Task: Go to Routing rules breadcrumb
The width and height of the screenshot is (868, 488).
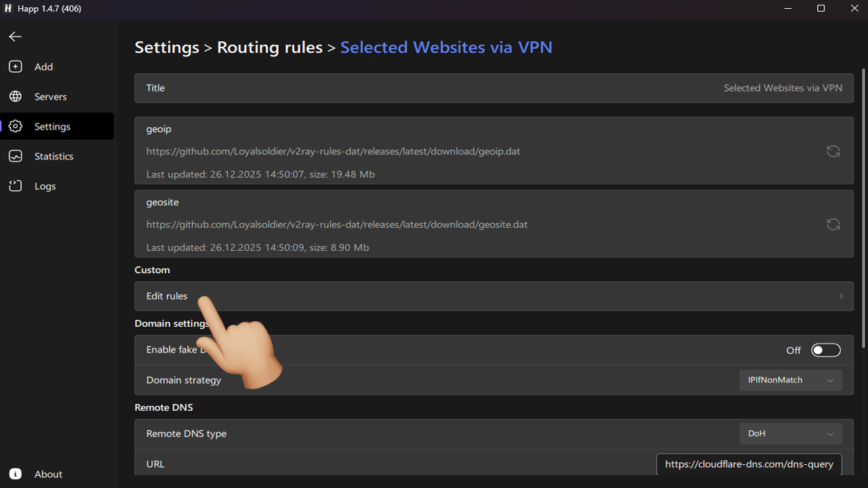Action: click(x=269, y=47)
